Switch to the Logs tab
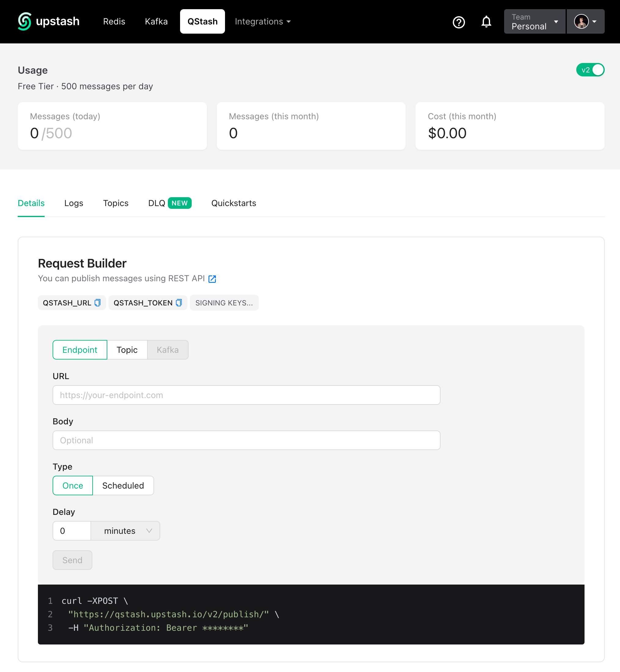This screenshot has height=672, width=620. pos(73,203)
